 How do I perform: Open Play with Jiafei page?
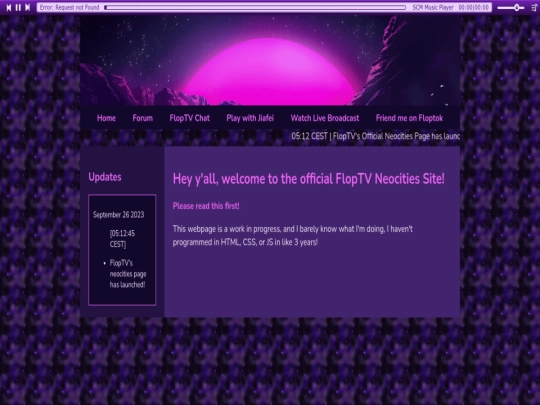(250, 118)
